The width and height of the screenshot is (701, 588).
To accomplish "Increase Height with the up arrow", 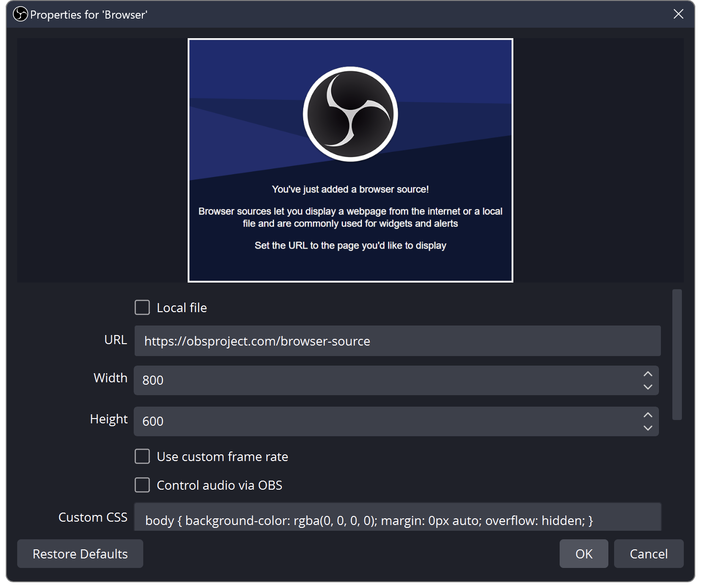I will click(x=648, y=415).
